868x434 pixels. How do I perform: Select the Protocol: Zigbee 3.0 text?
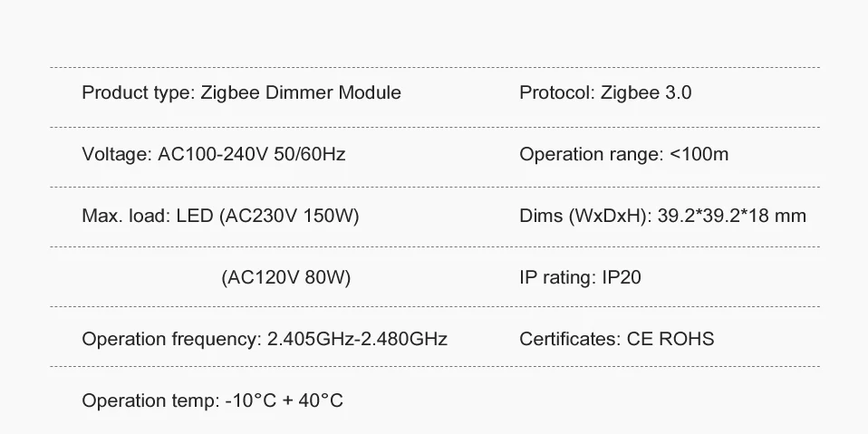click(x=605, y=93)
